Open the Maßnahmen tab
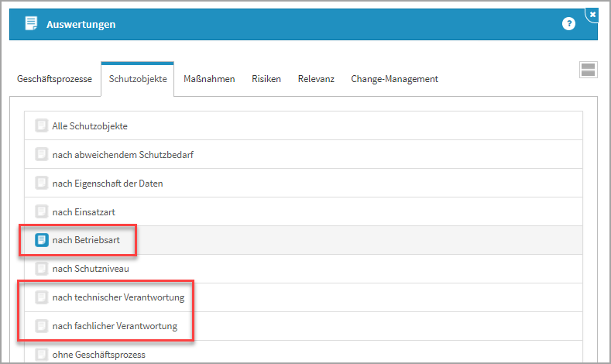Image resolution: width=611 pixels, height=364 pixels. point(209,79)
